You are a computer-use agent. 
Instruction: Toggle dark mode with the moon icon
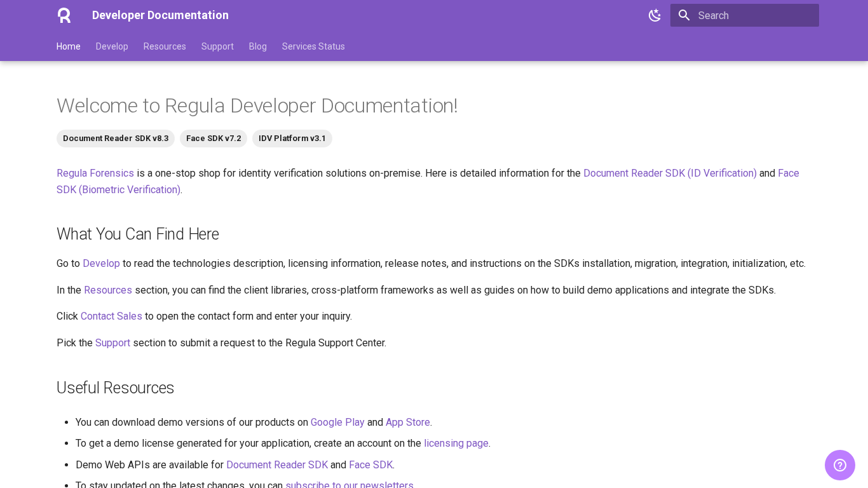pyautogui.click(x=654, y=15)
